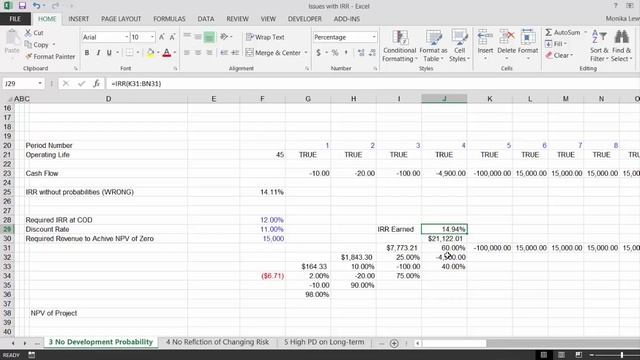Image resolution: width=640 pixels, height=360 pixels.
Task: Click the Orientation text angle icon
Action: point(224,37)
